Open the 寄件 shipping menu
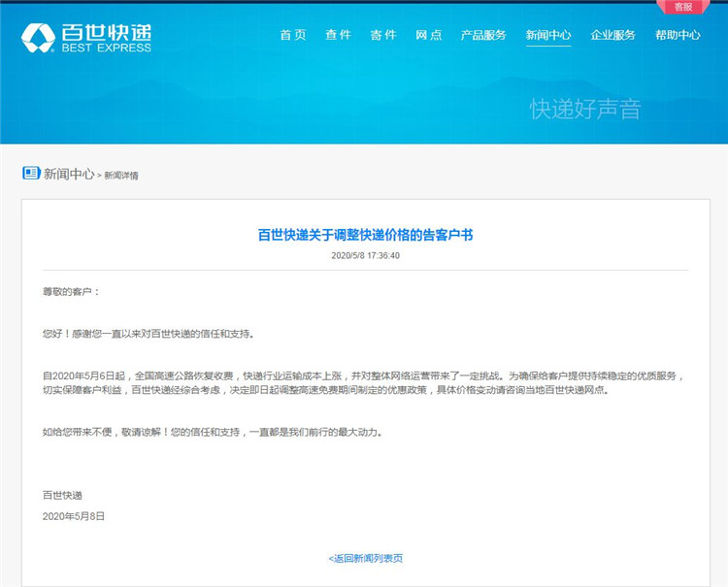 (383, 35)
